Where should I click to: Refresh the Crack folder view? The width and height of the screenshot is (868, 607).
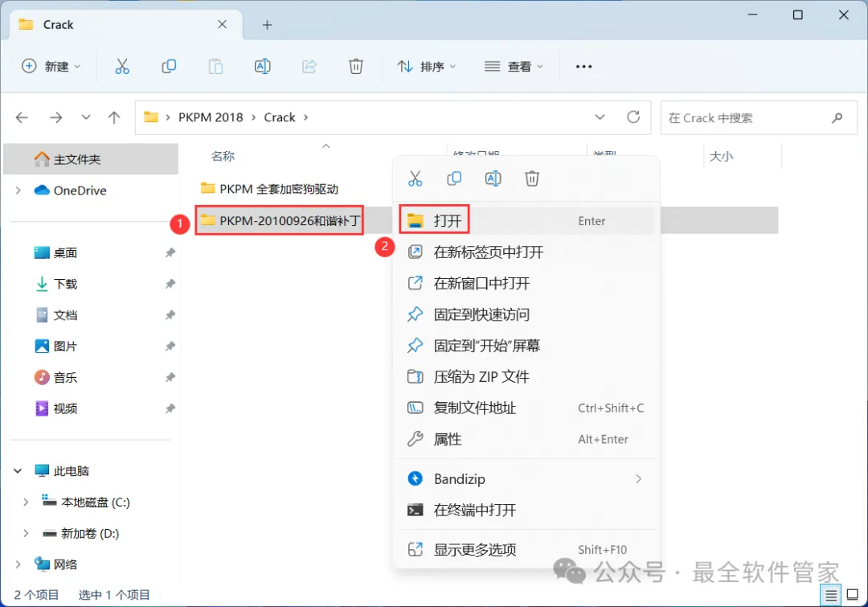(633, 117)
